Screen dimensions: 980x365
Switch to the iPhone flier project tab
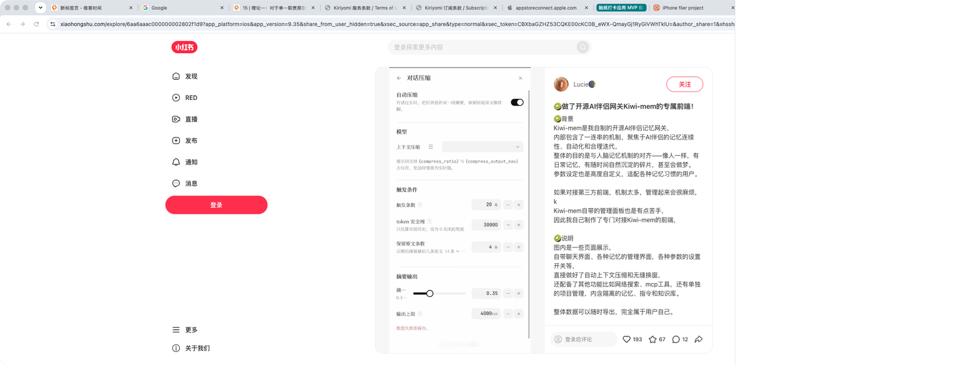click(x=692, y=8)
